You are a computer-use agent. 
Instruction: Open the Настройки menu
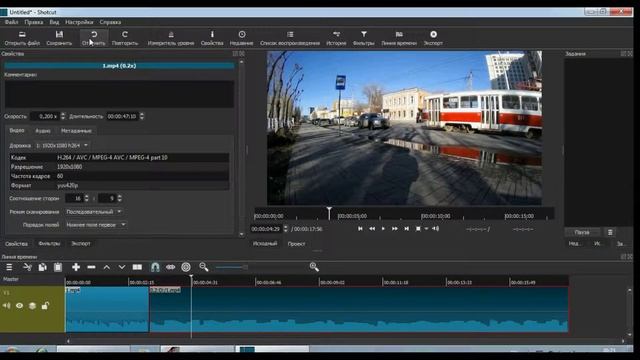point(79,22)
